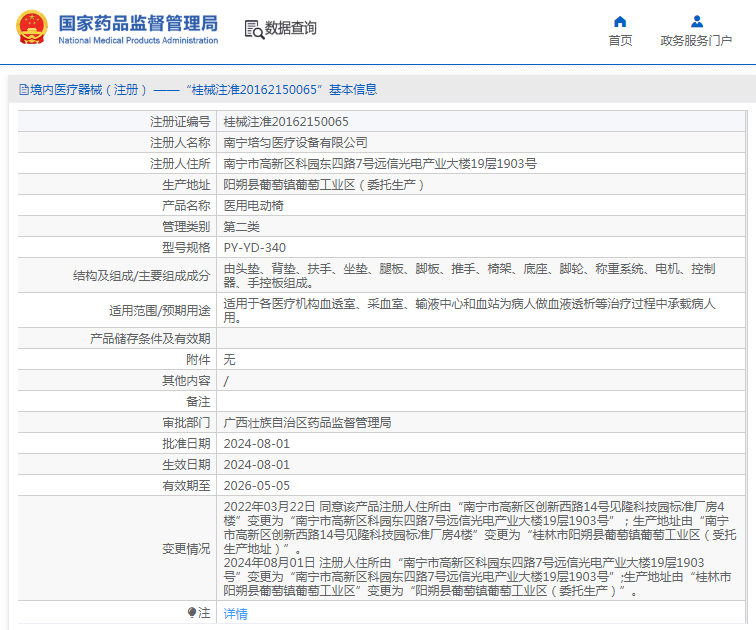Screen dimensions: 756x630
Task: Click the 其他内容 label
Action: (x=186, y=381)
